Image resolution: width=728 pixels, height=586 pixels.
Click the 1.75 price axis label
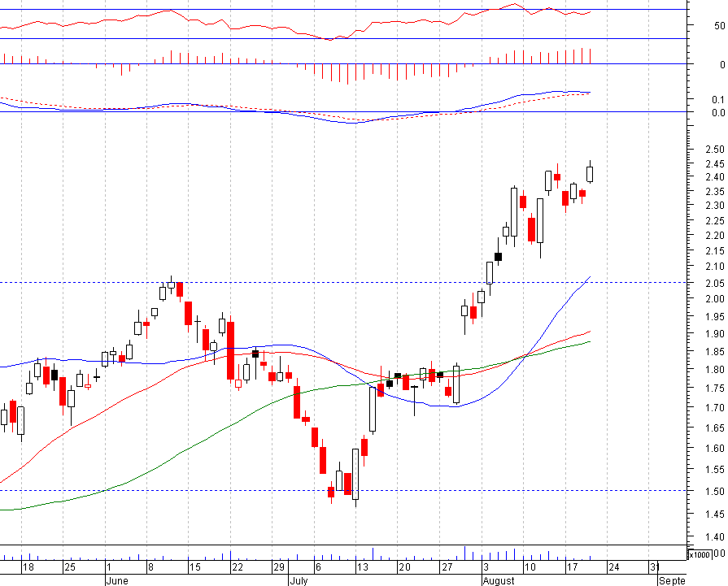pos(714,388)
